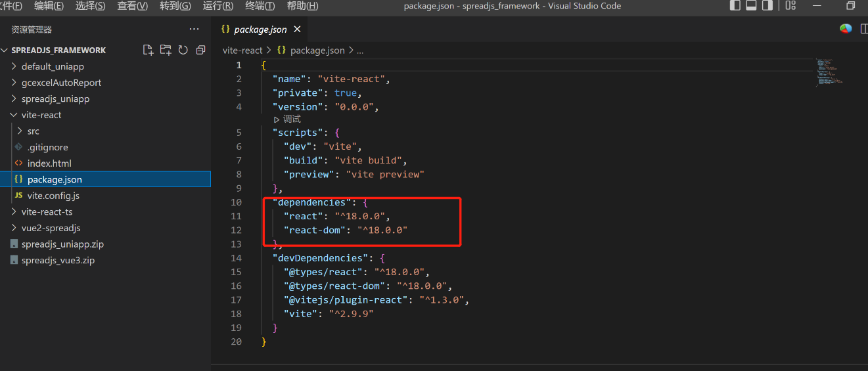Image resolution: width=868 pixels, height=371 pixels.
Task: Click the New Folder icon in explorer header
Action: [166, 50]
